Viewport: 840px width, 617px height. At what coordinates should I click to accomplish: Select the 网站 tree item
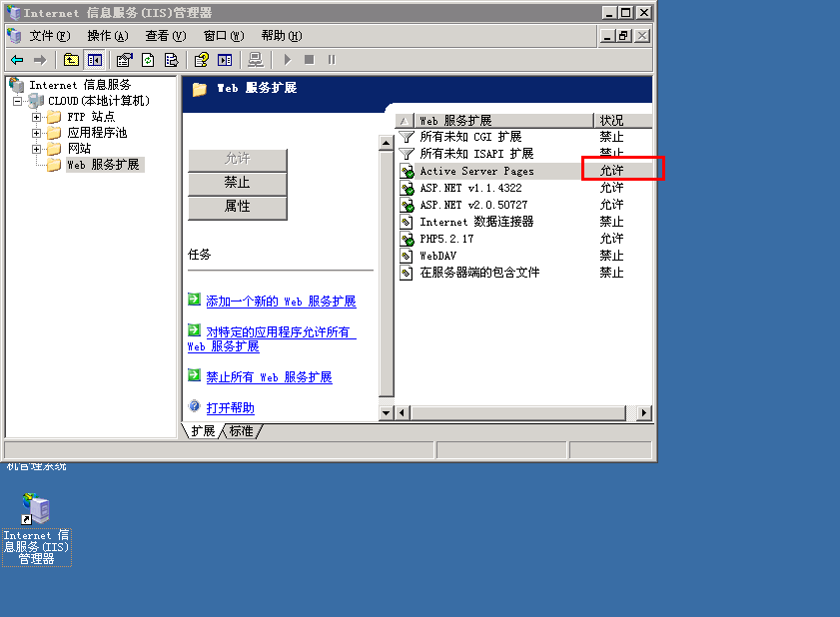pos(79,149)
